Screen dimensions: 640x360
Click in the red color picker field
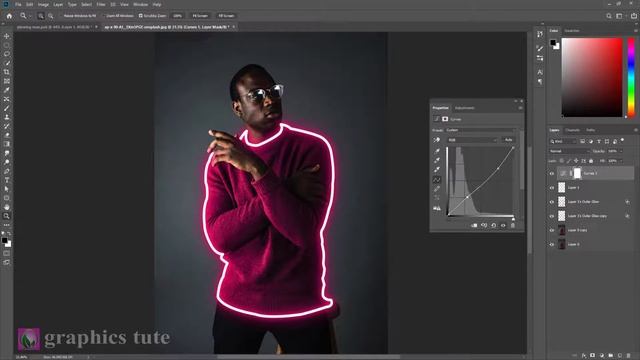click(x=592, y=77)
